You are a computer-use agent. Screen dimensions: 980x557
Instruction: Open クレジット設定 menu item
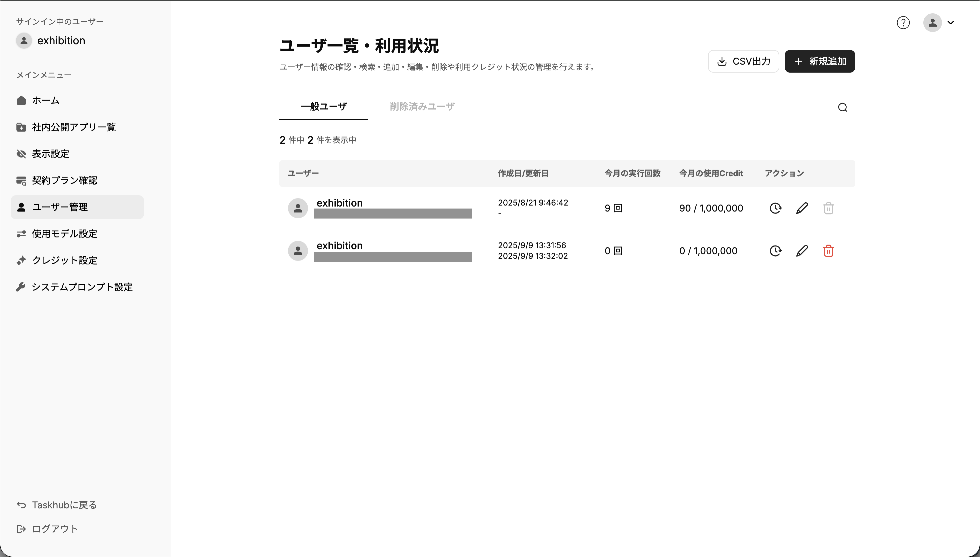pyautogui.click(x=64, y=261)
